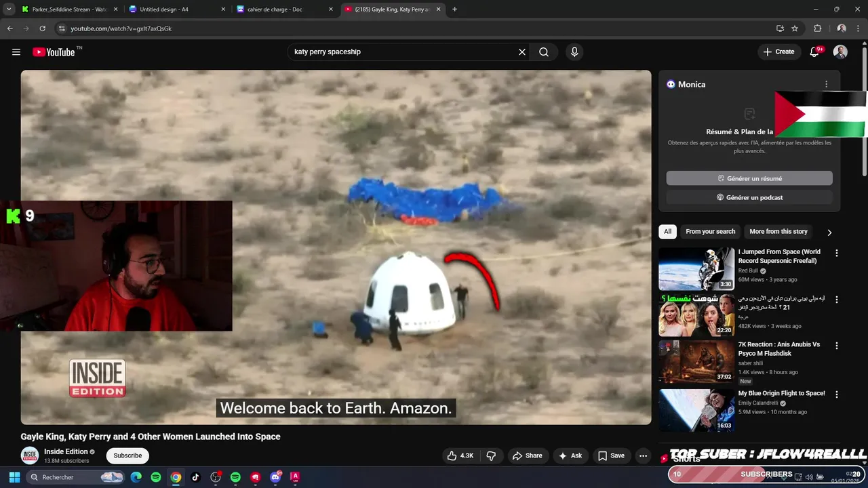868x488 pixels.
Task: Open Inside Edition channel avatar
Action: point(30,455)
